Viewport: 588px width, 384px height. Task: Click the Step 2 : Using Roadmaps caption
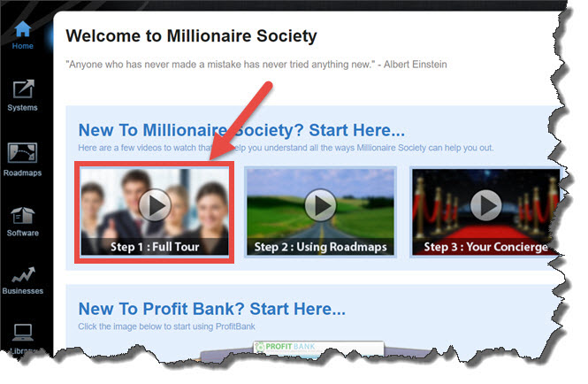coord(321,247)
